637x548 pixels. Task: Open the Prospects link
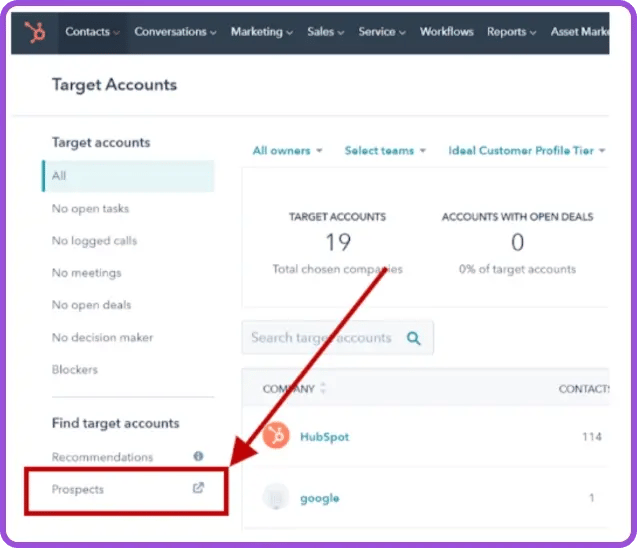pos(78,489)
